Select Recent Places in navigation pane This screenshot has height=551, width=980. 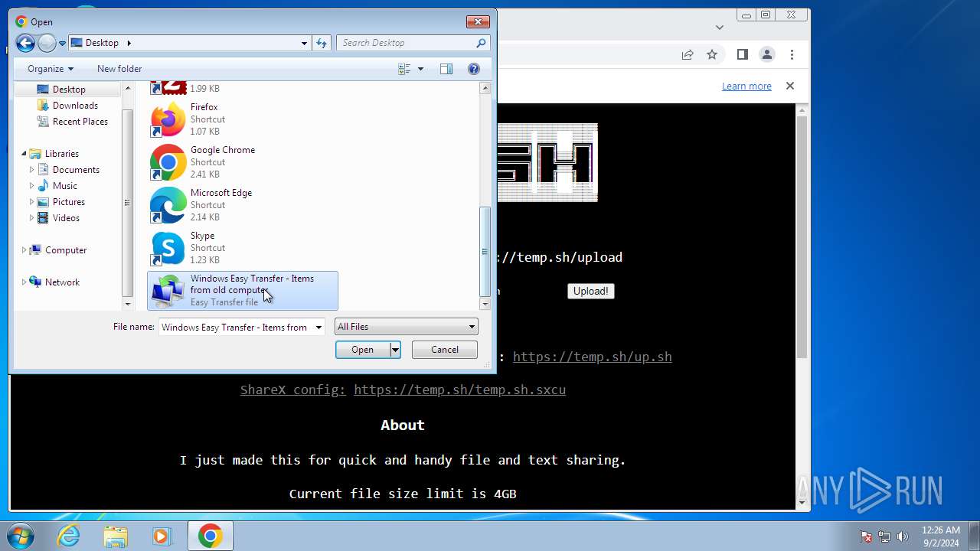coord(80,122)
